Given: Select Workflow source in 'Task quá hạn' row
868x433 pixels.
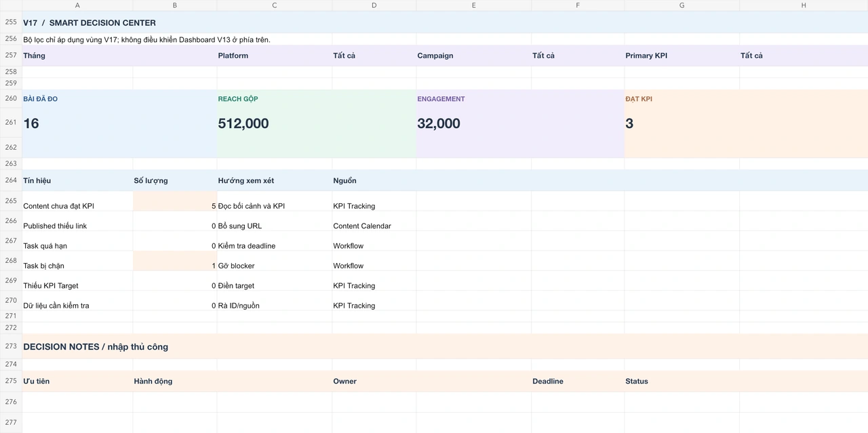Looking at the screenshot, I should coord(374,241).
